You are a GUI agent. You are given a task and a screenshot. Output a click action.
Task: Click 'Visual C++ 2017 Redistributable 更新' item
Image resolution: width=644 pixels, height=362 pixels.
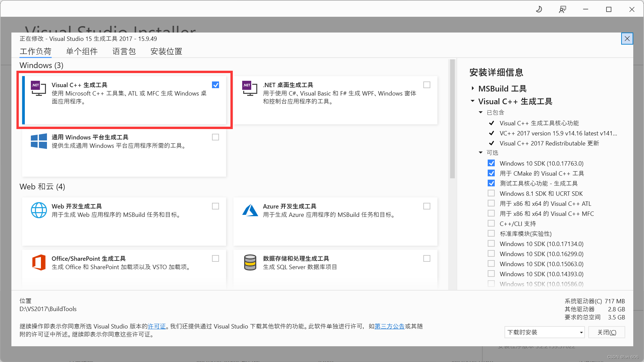point(549,143)
